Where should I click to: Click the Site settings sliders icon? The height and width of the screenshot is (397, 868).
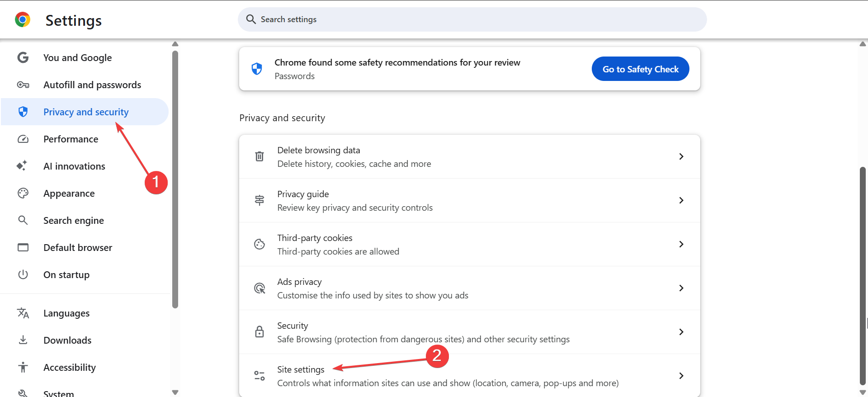[x=259, y=376]
